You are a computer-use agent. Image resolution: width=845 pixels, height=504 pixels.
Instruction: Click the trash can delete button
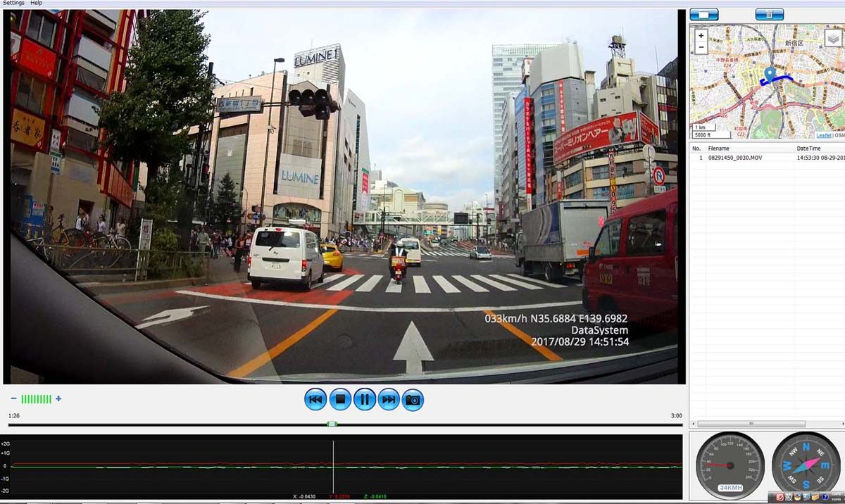click(769, 14)
